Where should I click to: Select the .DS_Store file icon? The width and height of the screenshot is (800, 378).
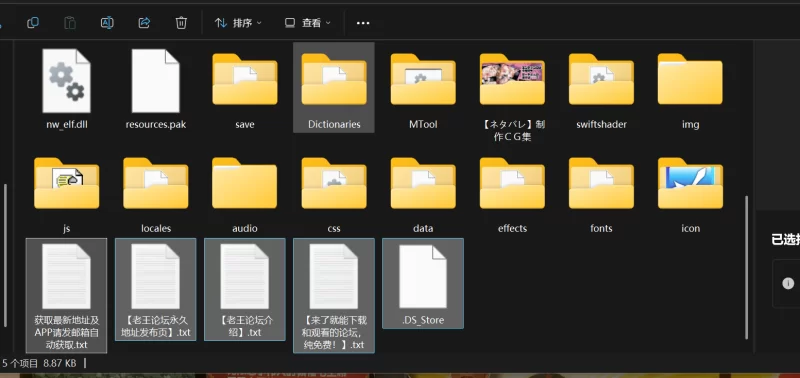[423, 276]
